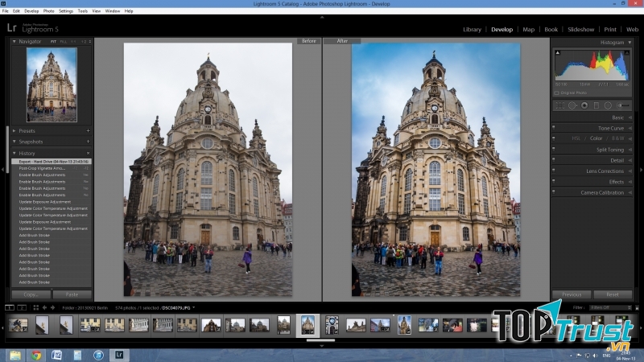Switch to the Map module
The width and height of the screenshot is (644, 362).
[x=529, y=30]
